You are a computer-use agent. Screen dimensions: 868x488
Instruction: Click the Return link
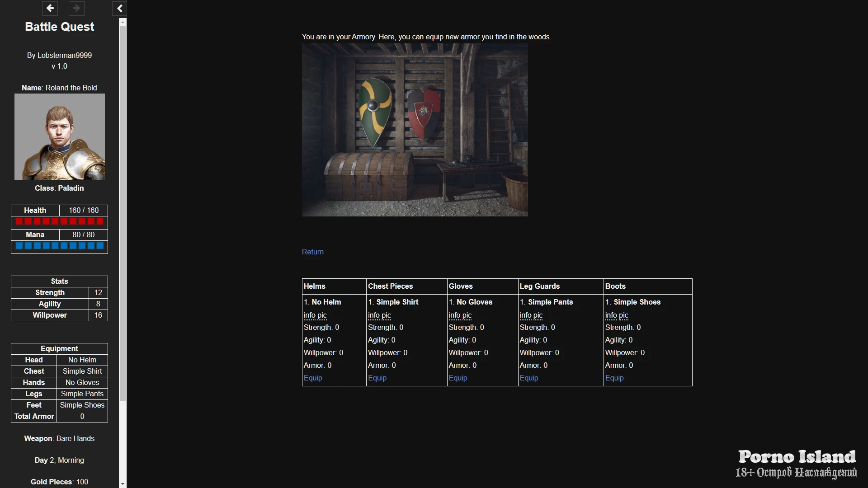pos(312,252)
